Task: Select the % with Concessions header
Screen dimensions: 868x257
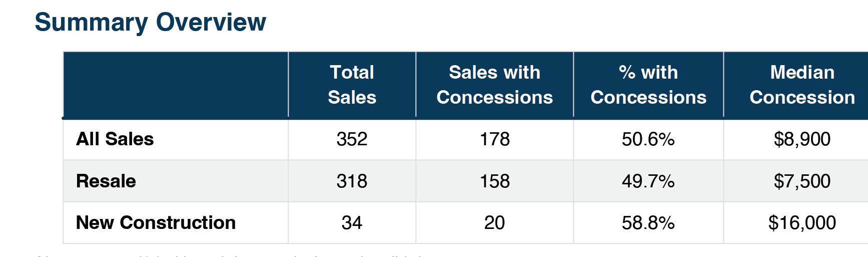Action: tap(648, 85)
